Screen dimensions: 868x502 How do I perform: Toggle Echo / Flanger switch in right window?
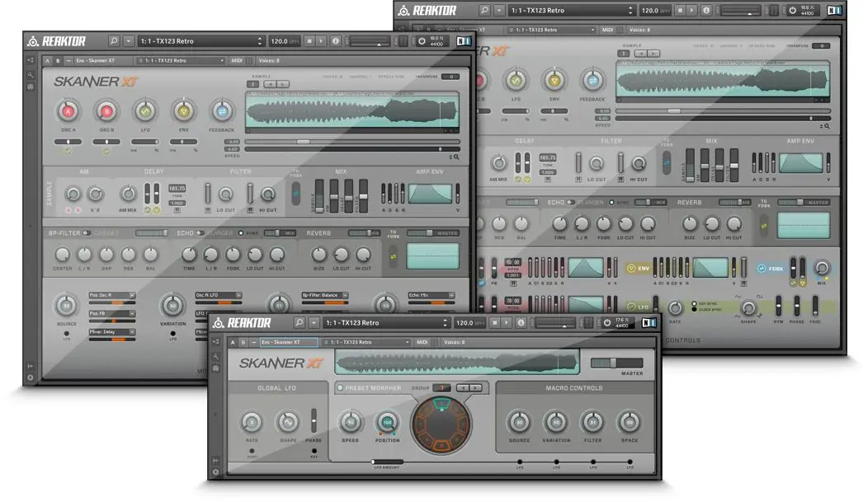click(x=570, y=202)
